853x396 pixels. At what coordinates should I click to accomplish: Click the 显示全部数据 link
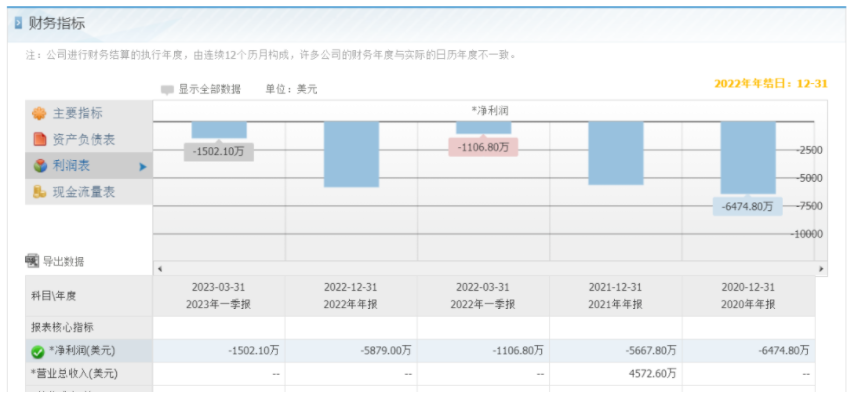pos(209,90)
